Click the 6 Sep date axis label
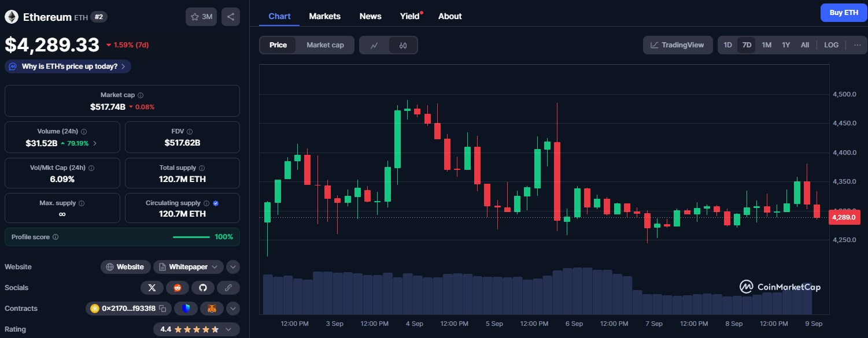Viewport: 868px width, 338px height. [x=574, y=324]
